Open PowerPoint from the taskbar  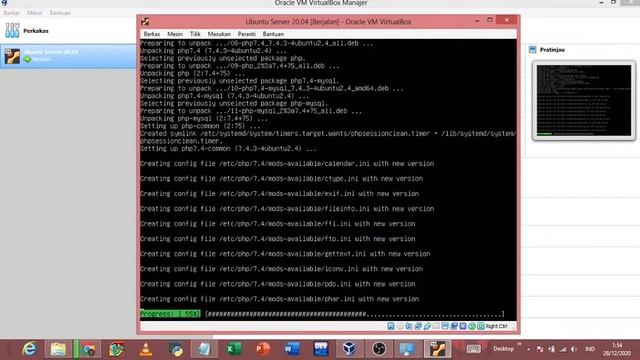[263, 349]
